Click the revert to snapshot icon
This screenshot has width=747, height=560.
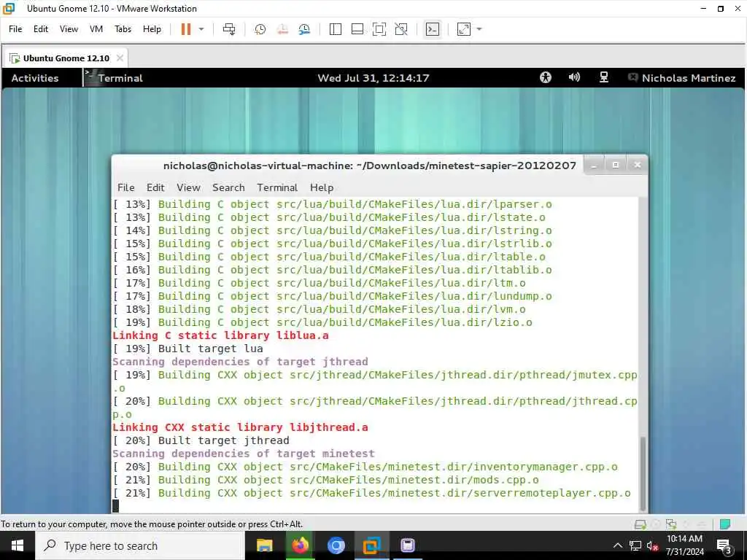(x=282, y=29)
